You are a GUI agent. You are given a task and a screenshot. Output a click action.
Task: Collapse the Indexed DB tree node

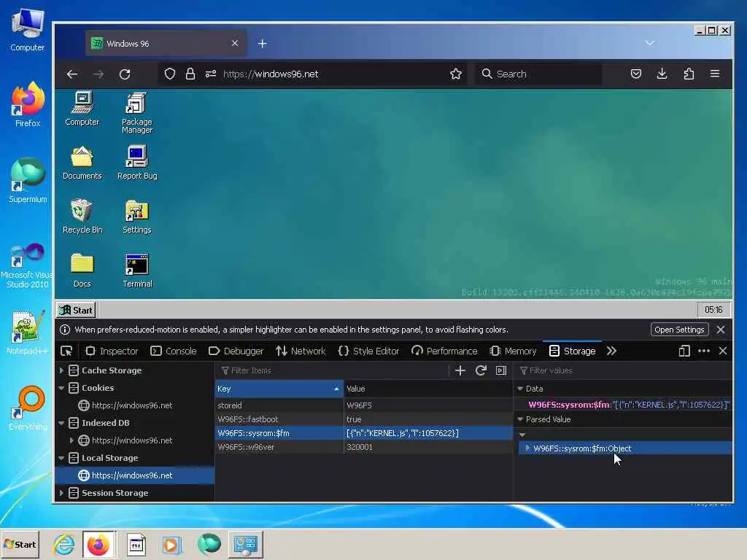coord(61,423)
